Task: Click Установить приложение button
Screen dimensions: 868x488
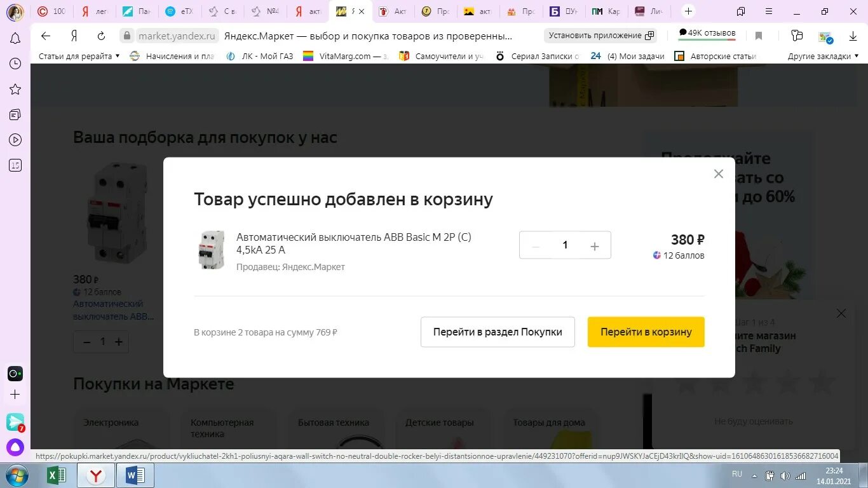Action: pyautogui.click(x=601, y=36)
